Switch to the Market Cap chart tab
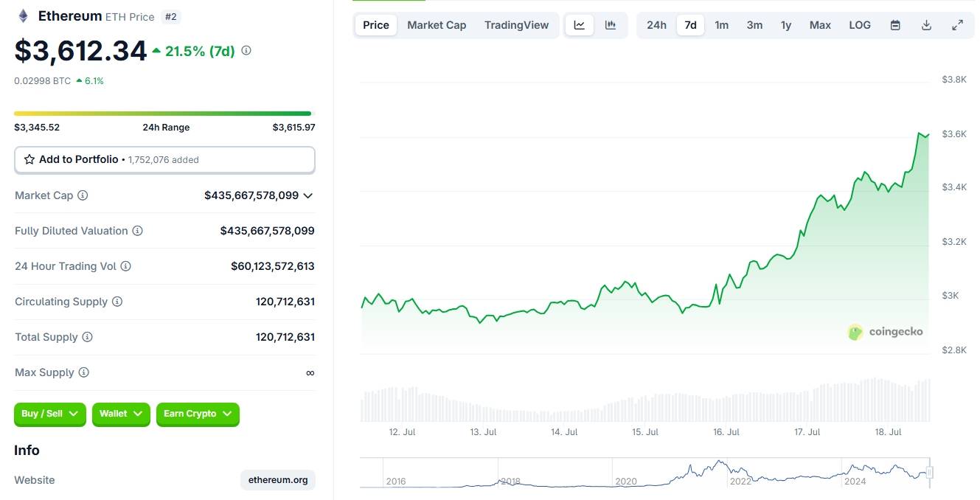980x500 pixels. click(x=437, y=25)
